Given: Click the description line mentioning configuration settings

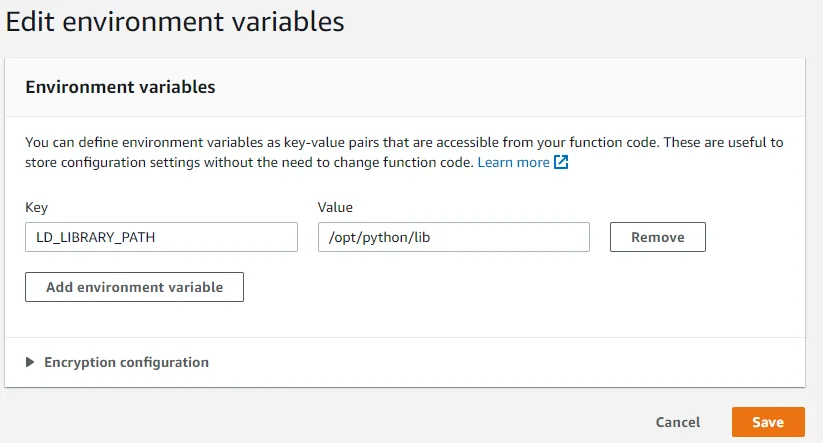Looking at the screenshot, I should (x=250, y=162).
